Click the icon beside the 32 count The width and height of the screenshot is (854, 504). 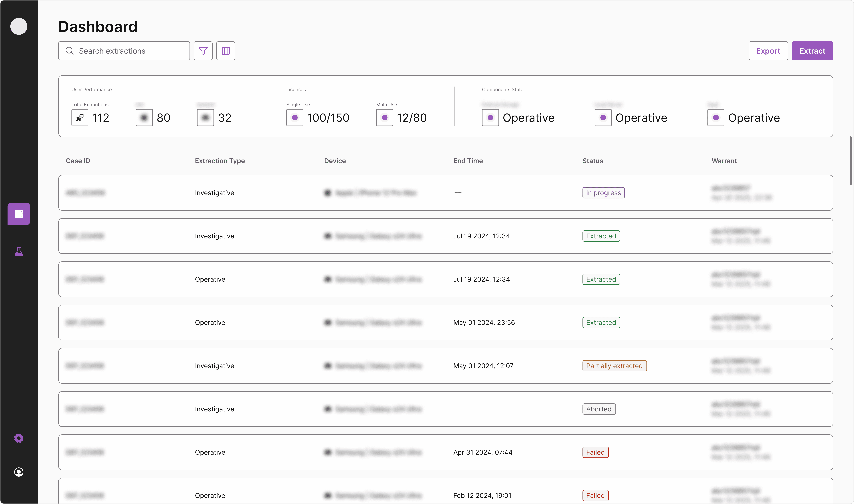[206, 118]
